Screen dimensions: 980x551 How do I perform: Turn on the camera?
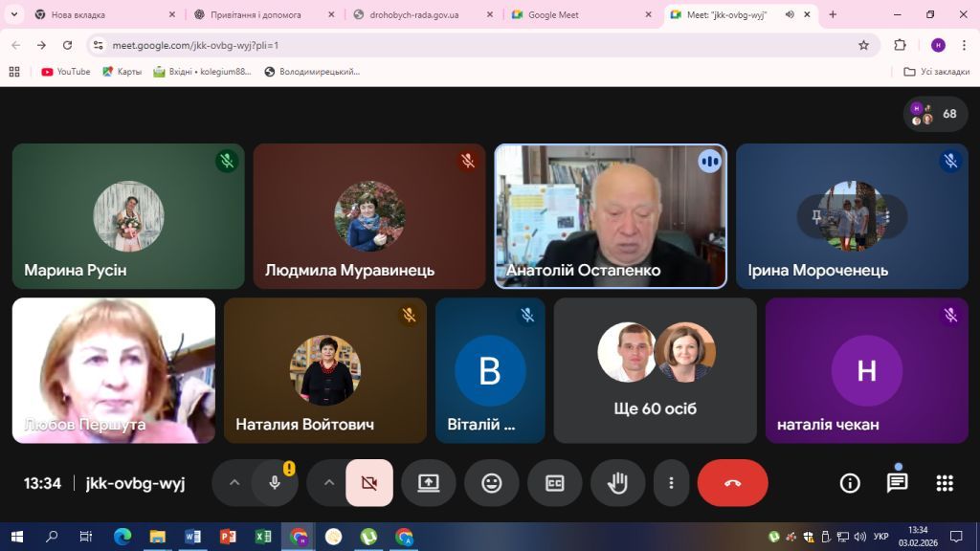[x=369, y=483]
